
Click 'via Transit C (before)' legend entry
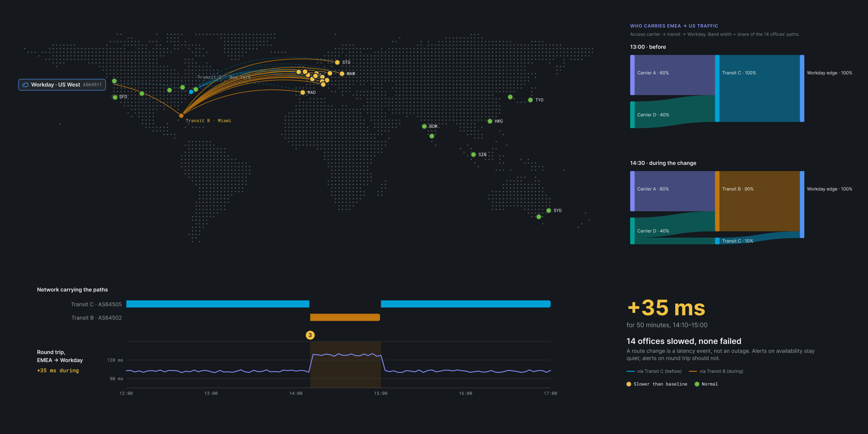pos(654,371)
